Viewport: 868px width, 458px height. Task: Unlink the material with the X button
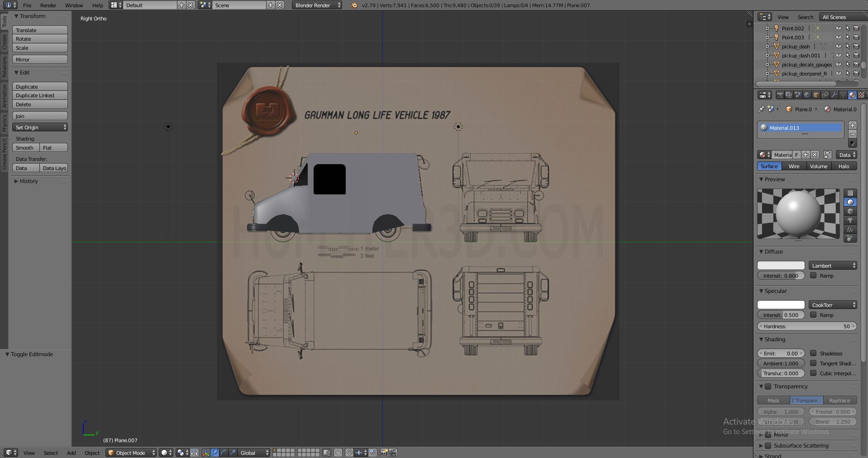coord(815,155)
